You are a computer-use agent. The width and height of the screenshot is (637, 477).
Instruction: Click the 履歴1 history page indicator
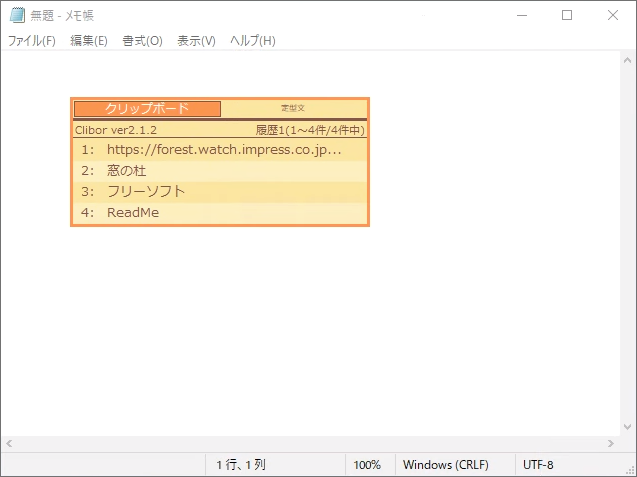coord(310,130)
